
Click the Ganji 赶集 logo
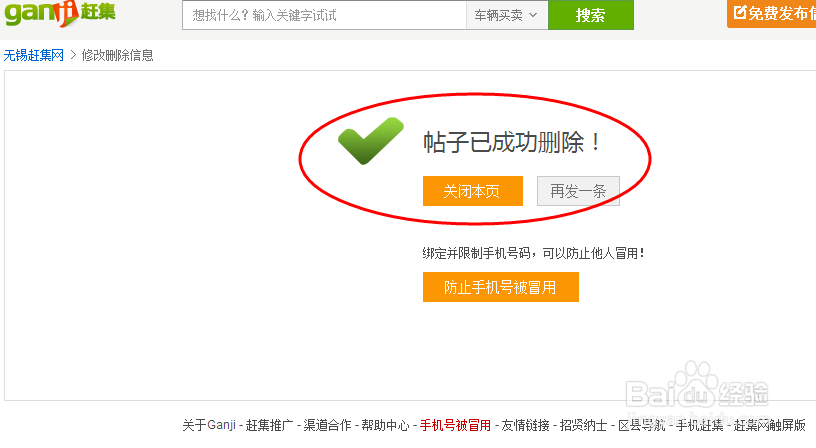(x=60, y=14)
